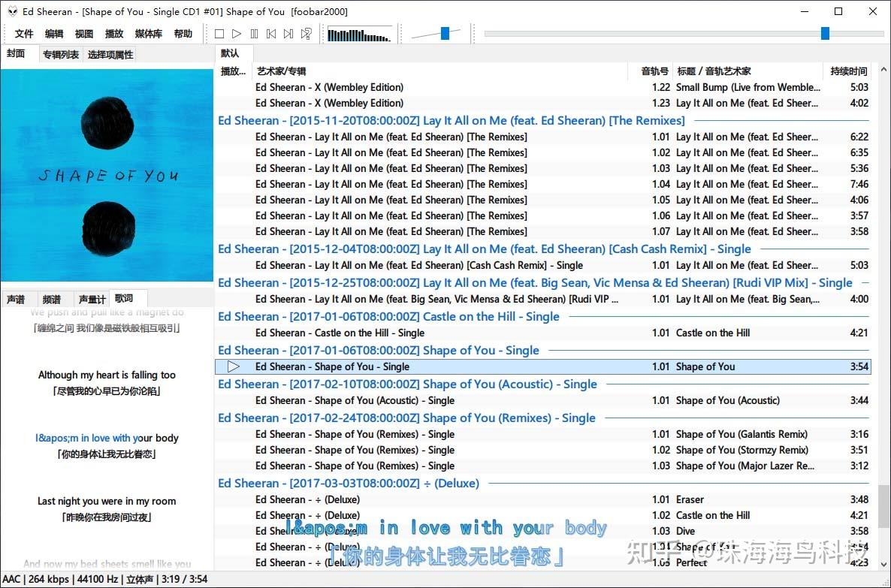Select the 声量 panel tab

tap(90, 298)
